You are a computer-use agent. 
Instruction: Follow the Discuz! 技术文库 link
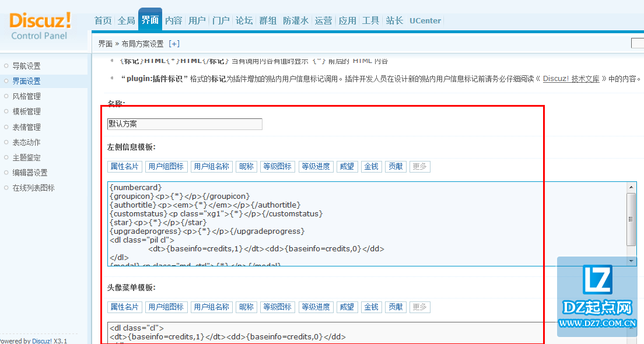(x=571, y=78)
